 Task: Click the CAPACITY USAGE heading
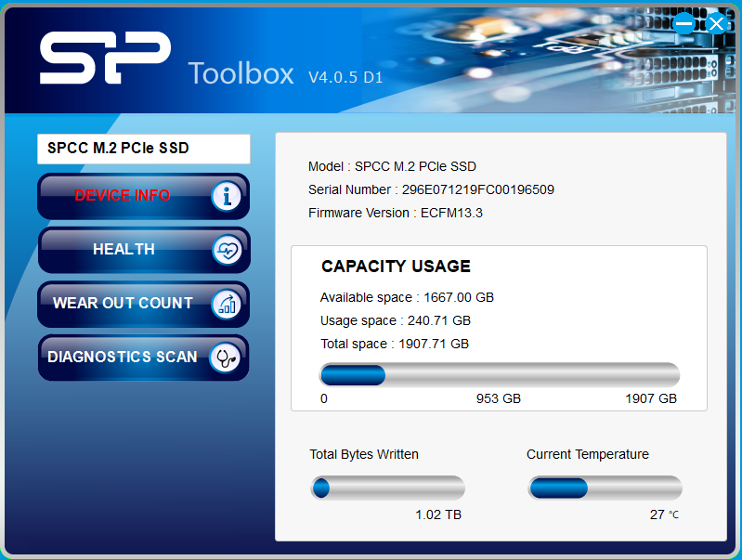click(x=396, y=267)
